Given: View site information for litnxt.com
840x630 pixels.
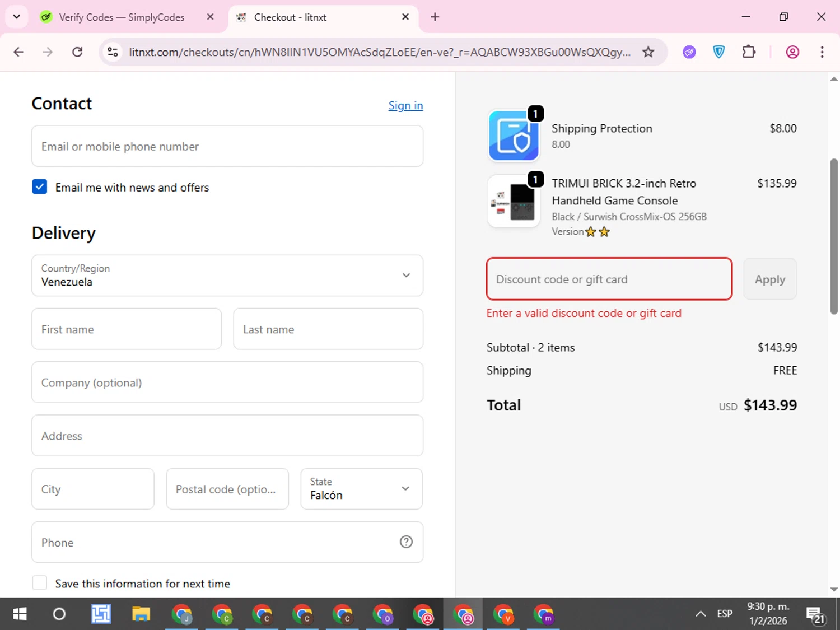Looking at the screenshot, I should 113,52.
